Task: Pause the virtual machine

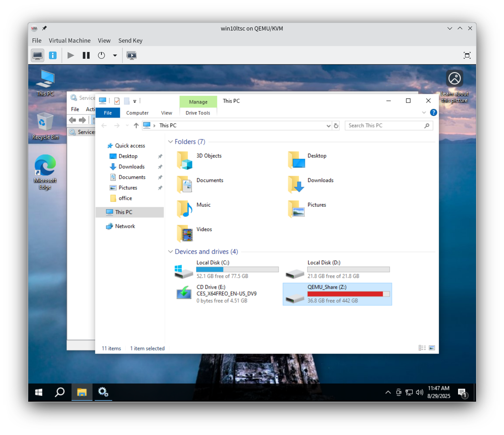Action: coord(86,55)
